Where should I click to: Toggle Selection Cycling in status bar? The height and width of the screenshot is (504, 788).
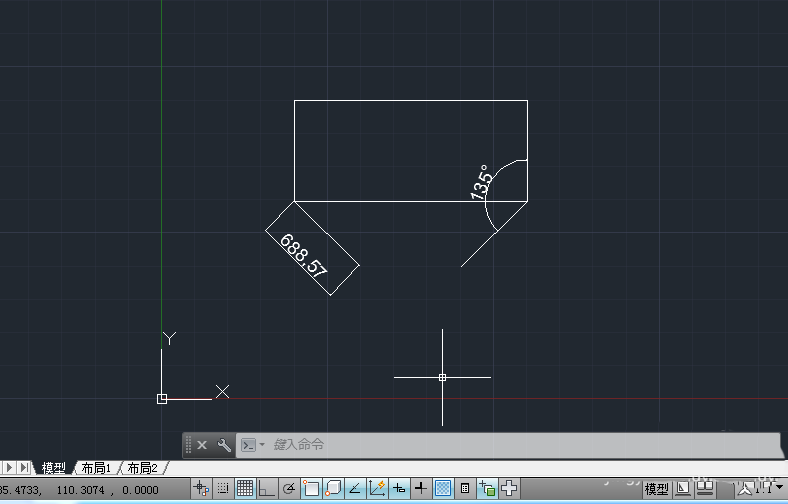click(487, 488)
